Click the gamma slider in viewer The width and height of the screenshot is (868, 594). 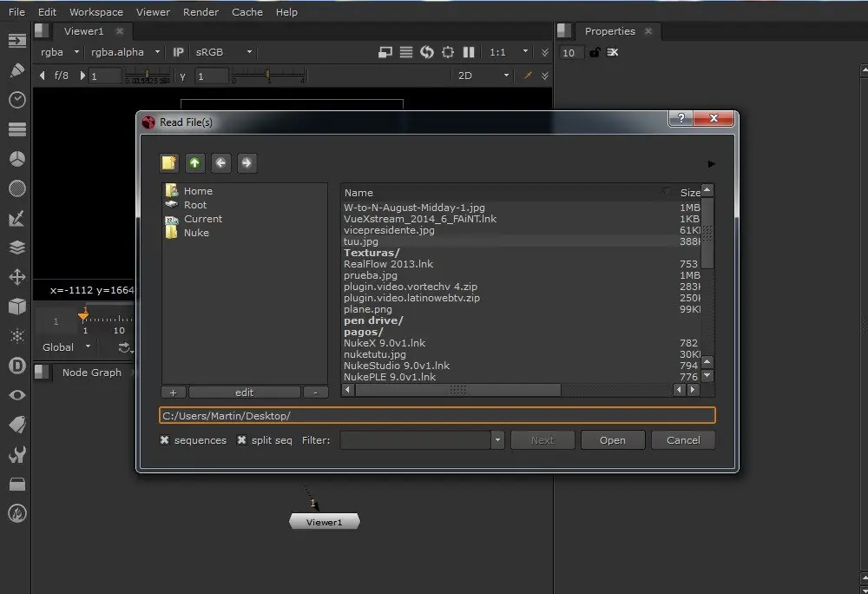point(268,76)
